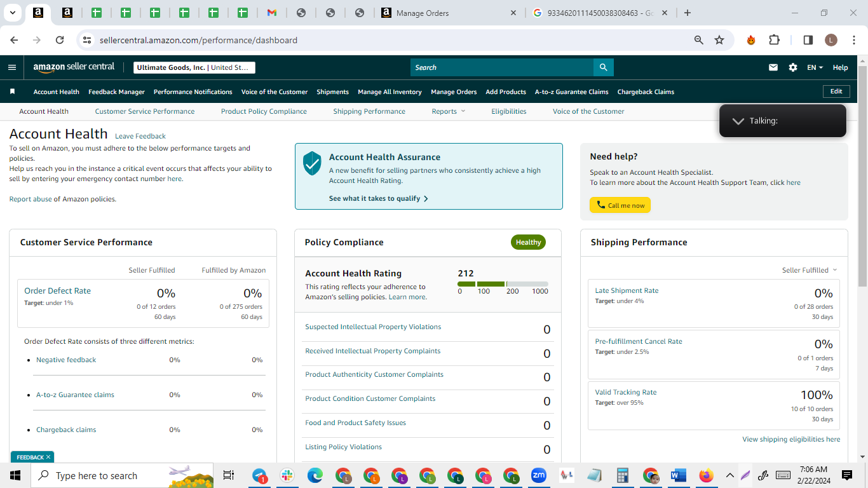Open Manage All Inventory in the navigation bar
This screenshot has height=488, width=868.
pyautogui.click(x=390, y=91)
